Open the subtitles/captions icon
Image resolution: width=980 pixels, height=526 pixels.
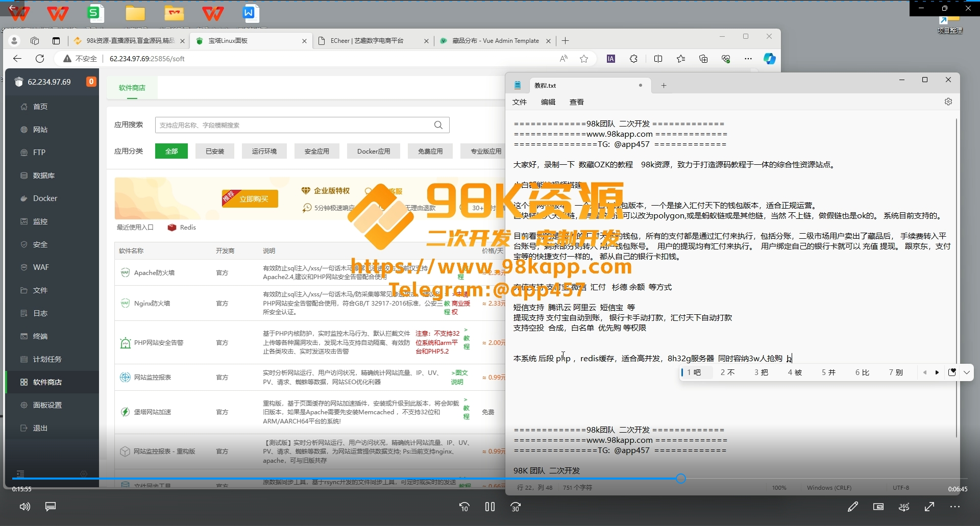(51, 507)
